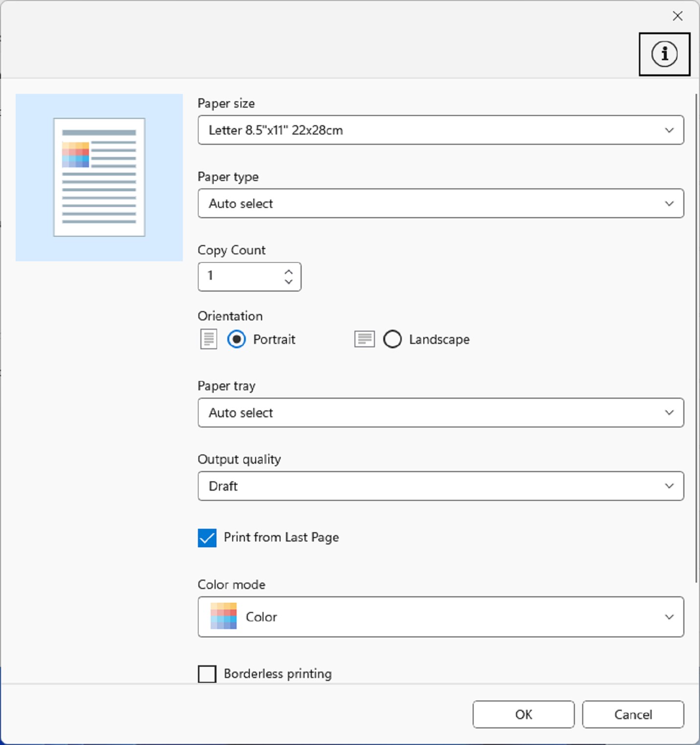Click the portrait page icon beside Portrait option
The height and width of the screenshot is (745, 700).
coord(208,339)
